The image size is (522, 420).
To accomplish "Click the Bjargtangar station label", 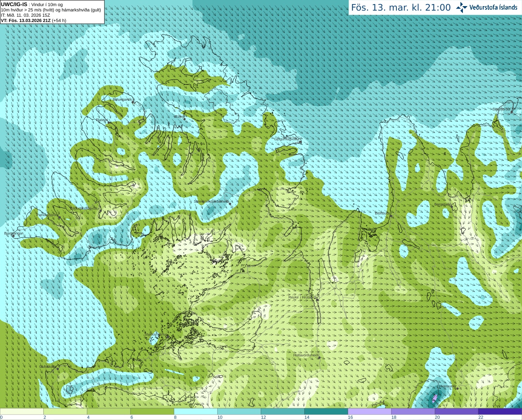I will coord(14,233).
